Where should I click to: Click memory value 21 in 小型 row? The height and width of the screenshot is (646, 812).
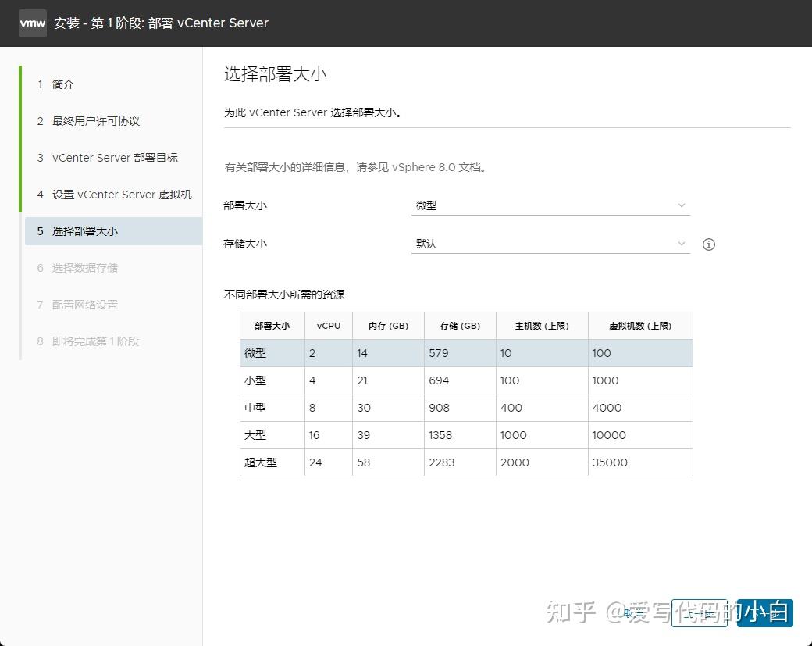point(362,380)
